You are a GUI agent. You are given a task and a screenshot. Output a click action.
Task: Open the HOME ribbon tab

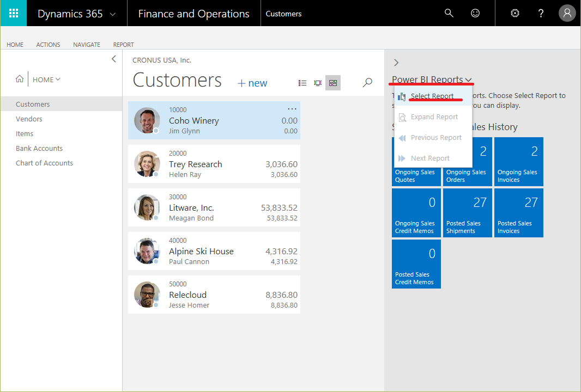pos(15,45)
